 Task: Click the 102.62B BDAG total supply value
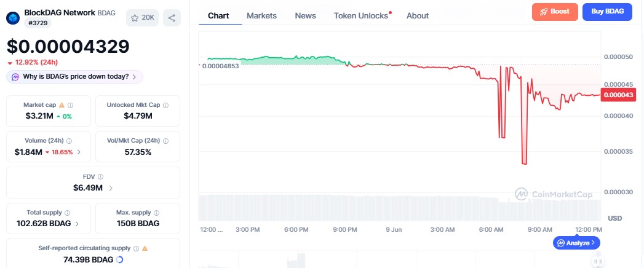[44, 224]
